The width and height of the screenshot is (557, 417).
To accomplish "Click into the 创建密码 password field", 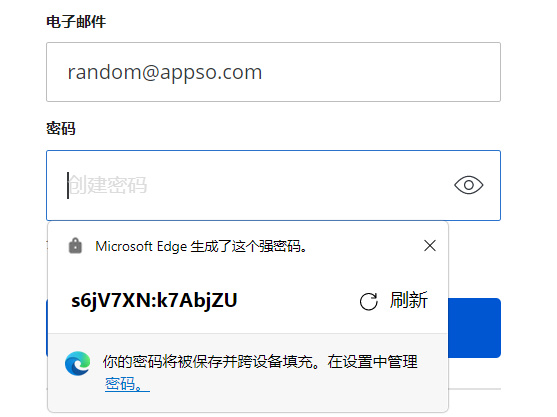I will 274,185.
